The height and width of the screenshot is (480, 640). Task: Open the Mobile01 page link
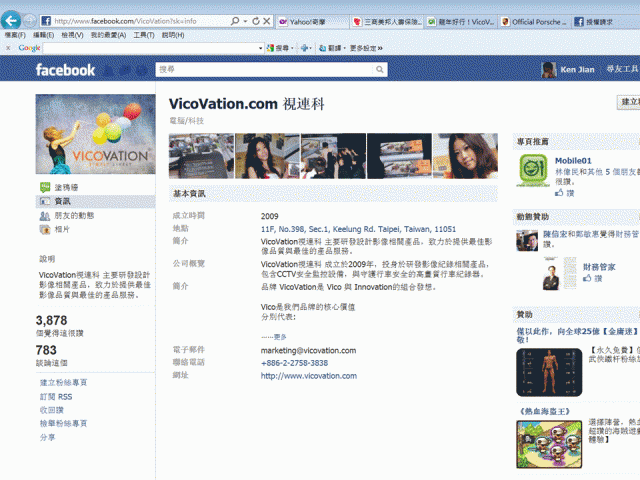pyautogui.click(x=573, y=161)
